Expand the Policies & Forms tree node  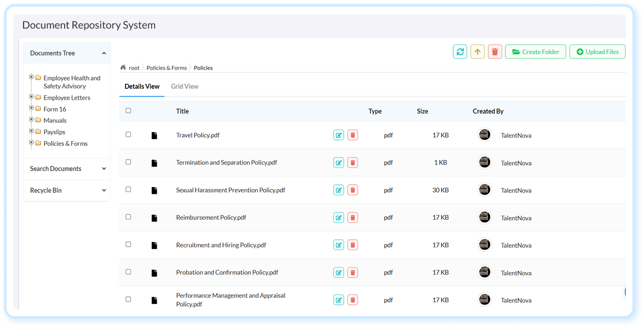tap(31, 143)
